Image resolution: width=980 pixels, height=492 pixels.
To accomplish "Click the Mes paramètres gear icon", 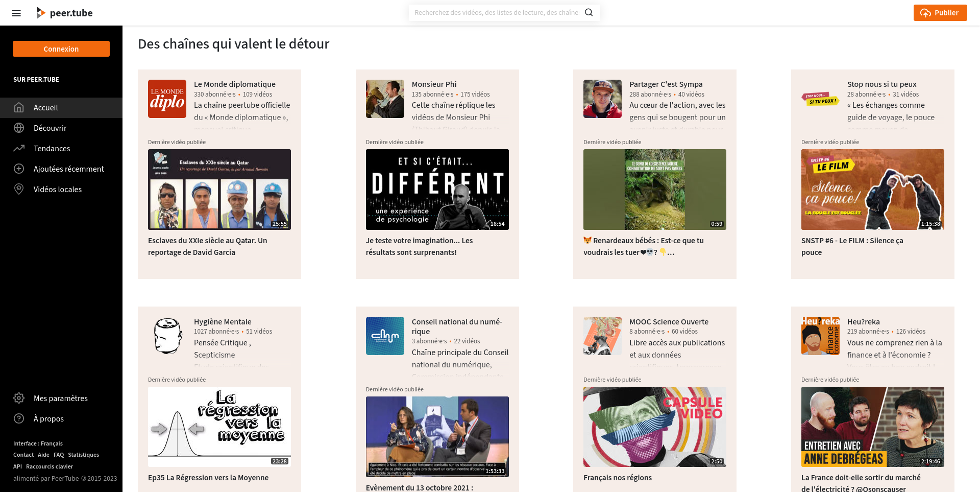I will click(x=19, y=398).
